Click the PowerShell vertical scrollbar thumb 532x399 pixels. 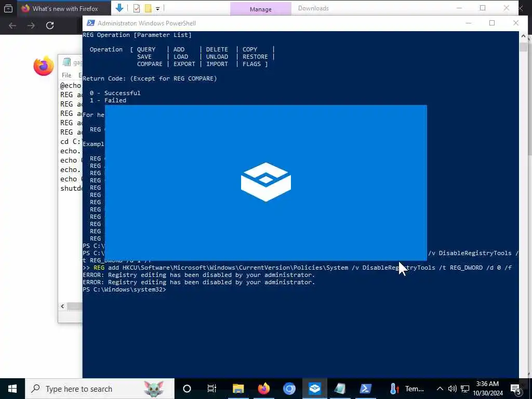pyautogui.click(x=523, y=47)
